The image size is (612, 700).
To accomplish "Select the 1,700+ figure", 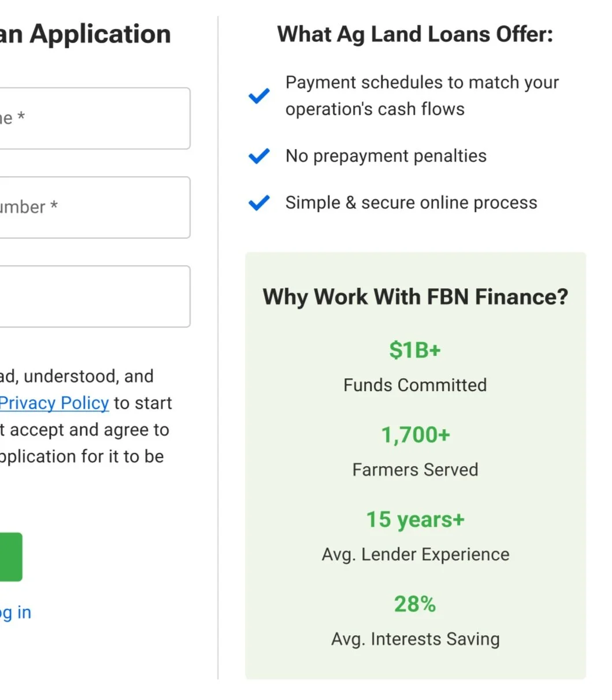I will (415, 435).
